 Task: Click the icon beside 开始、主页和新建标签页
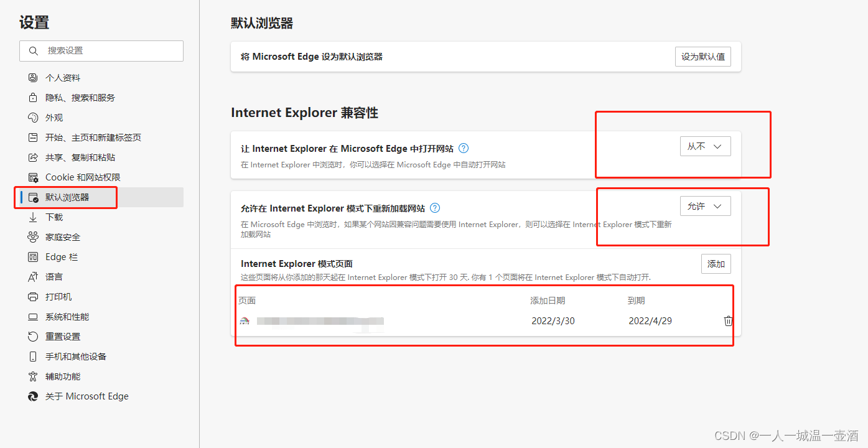pyautogui.click(x=33, y=138)
